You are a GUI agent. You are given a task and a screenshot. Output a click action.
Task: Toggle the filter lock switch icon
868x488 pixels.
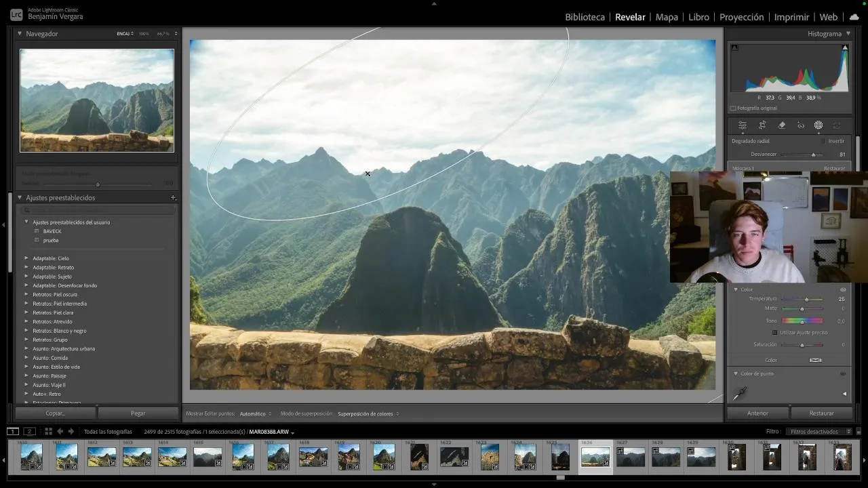pyautogui.click(x=859, y=431)
